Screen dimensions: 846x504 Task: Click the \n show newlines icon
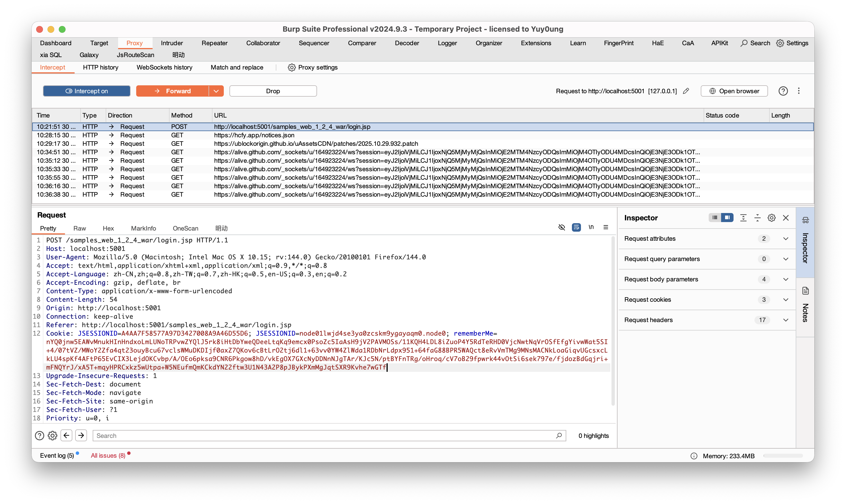click(591, 227)
